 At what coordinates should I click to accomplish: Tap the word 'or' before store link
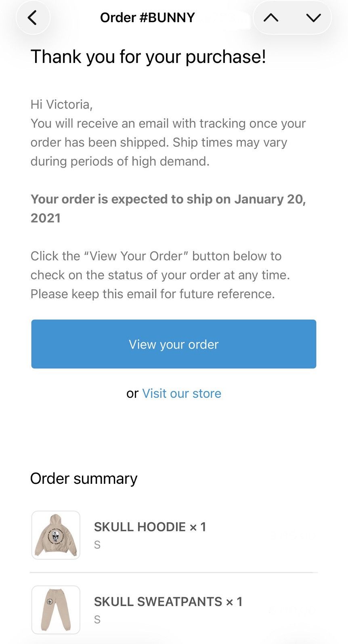coord(132,393)
